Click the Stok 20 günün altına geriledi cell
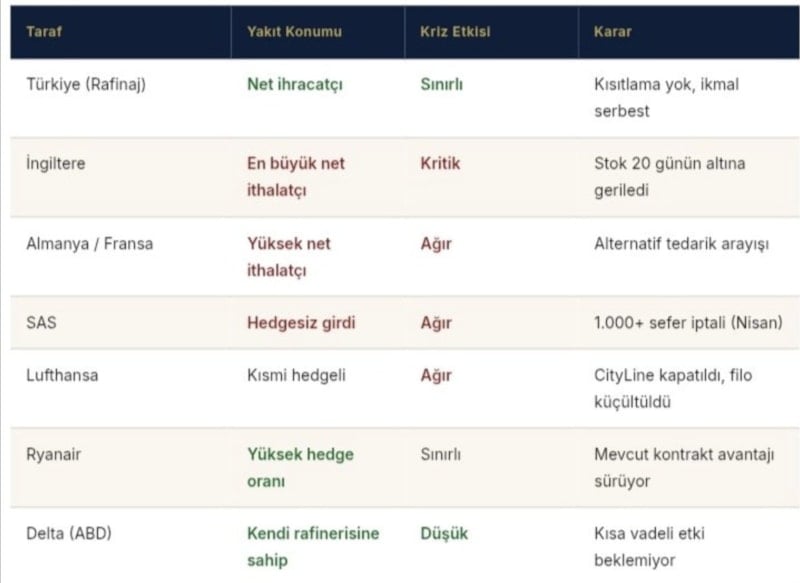Viewport: 800px width, 583px height. (x=669, y=176)
